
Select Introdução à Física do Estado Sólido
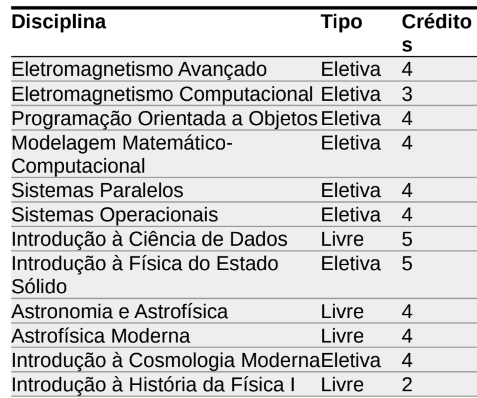click(x=145, y=275)
